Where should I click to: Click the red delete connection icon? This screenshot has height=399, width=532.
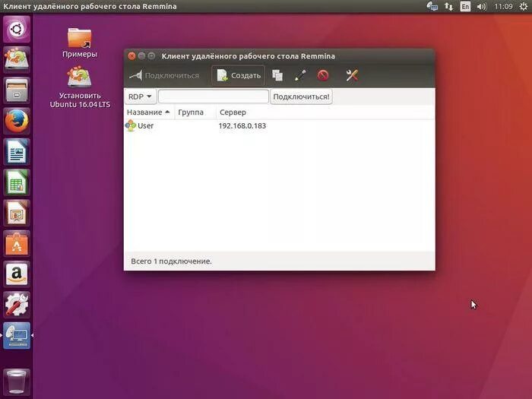point(323,75)
